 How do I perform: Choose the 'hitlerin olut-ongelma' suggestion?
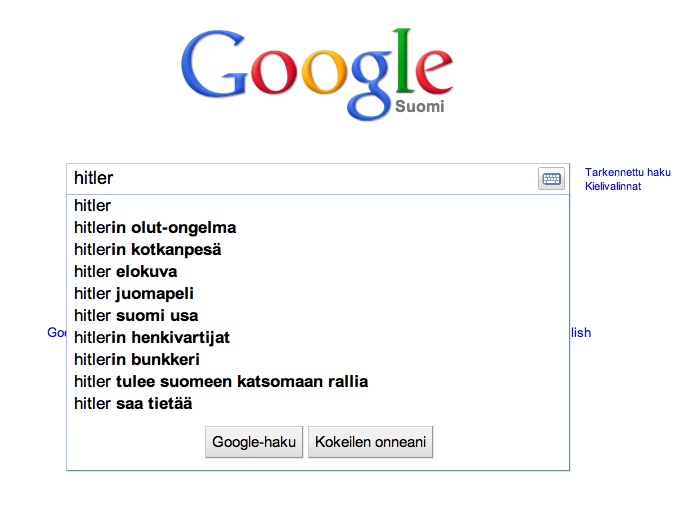pyautogui.click(x=155, y=228)
